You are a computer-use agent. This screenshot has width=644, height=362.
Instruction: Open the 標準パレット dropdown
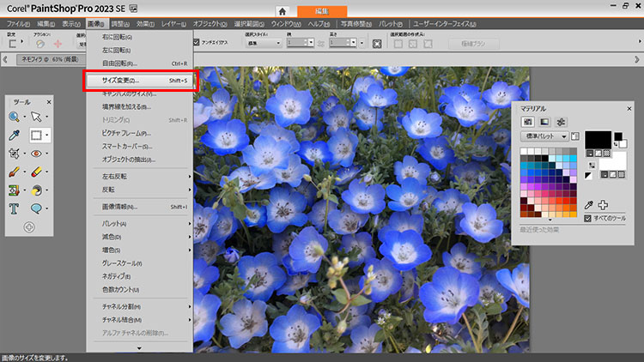coord(546,136)
